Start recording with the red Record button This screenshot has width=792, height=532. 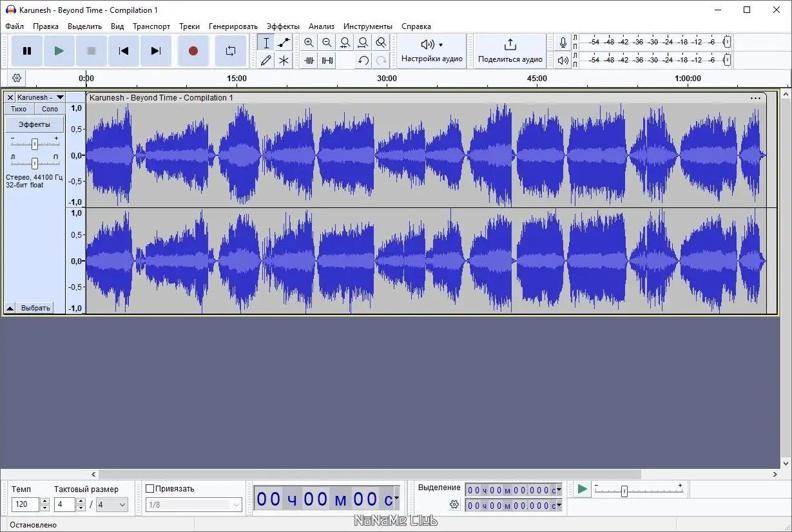(x=193, y=51)
